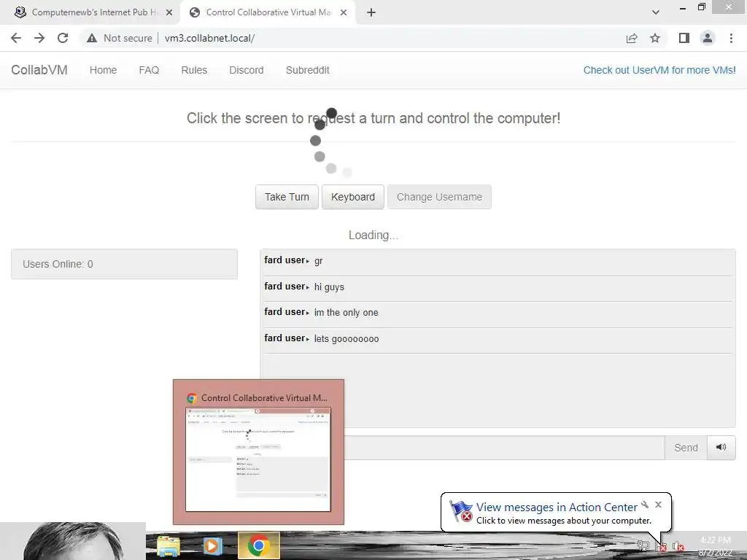Click the Not secure warning icon
The image size is (747, 560).
(x=92, y=38)
